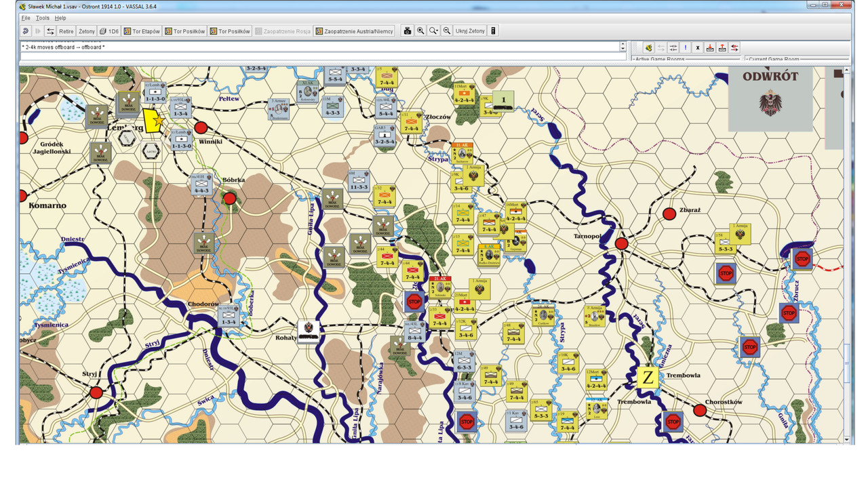
Task: Click the ODWRÓT eagle marker panel
Action: [770, 98]
